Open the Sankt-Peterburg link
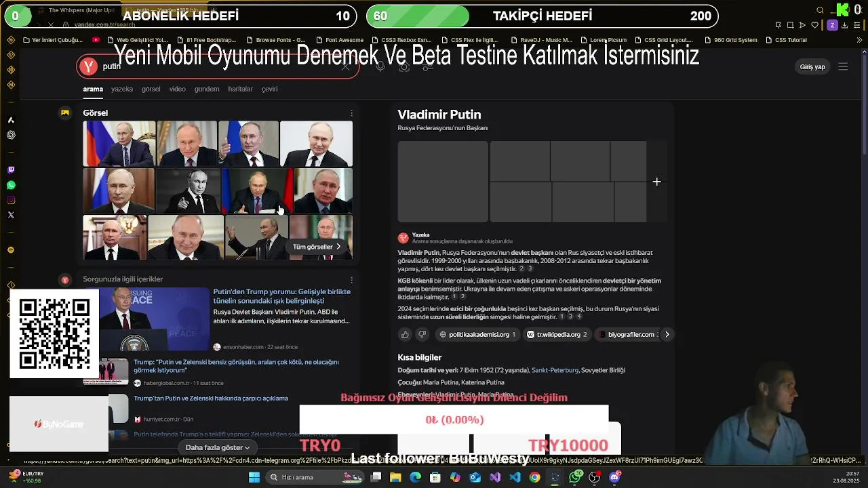 555,370
